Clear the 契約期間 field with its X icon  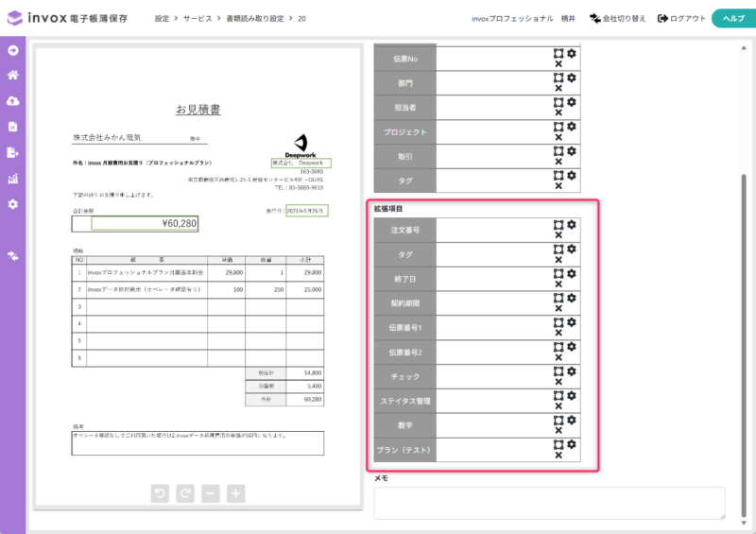pyautogui.click(x=558, y=309)
